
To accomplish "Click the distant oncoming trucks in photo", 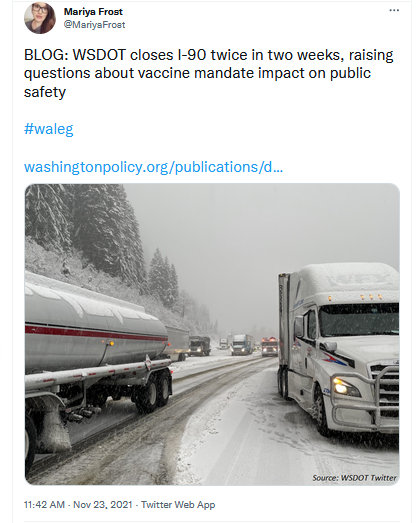I will 245,345.
